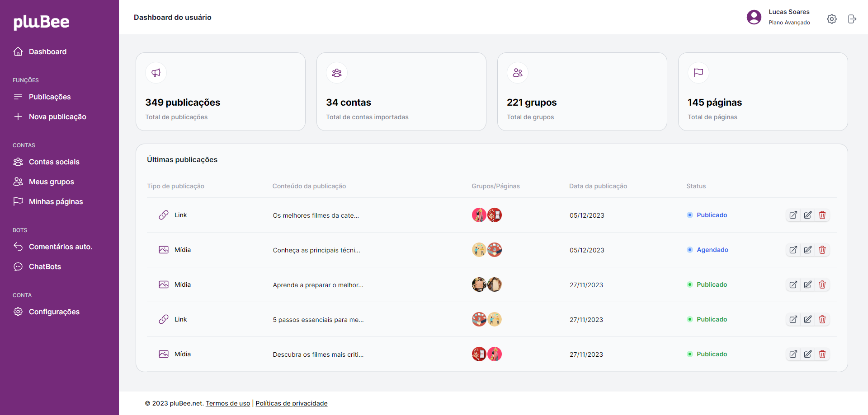
Task: Open external view of 'Descubra os filmes' post
Action: (793, 354)
